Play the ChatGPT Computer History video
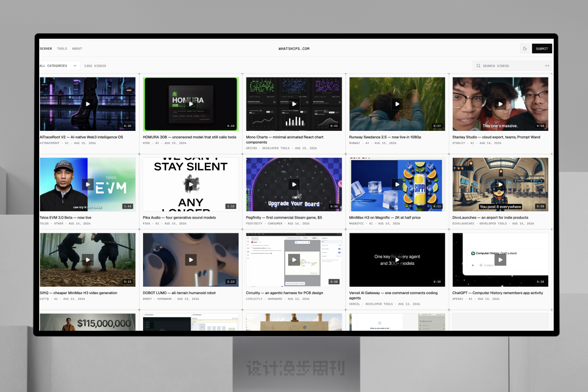This screenshot has height=392, width=588. pos(500,260)
